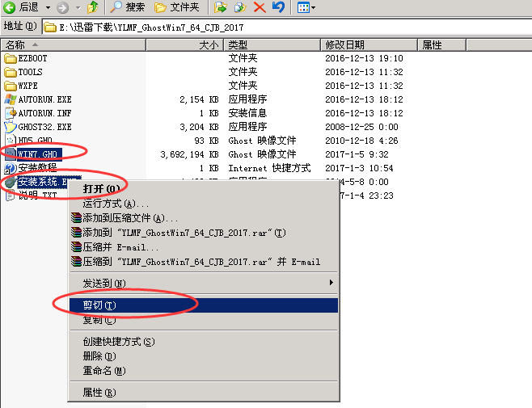Choose 剪切(T) cut in context menu

click(x=204, y=305)
